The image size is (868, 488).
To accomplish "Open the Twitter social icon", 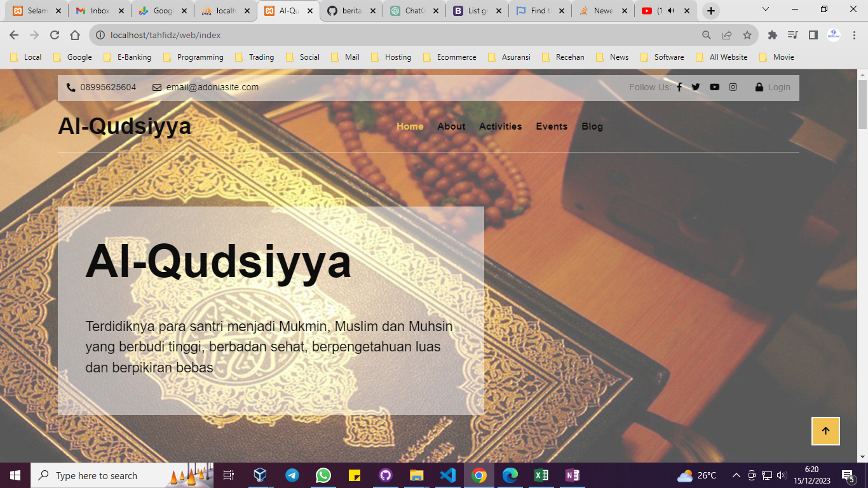I will pyautogui.click(x=696, y=87).
